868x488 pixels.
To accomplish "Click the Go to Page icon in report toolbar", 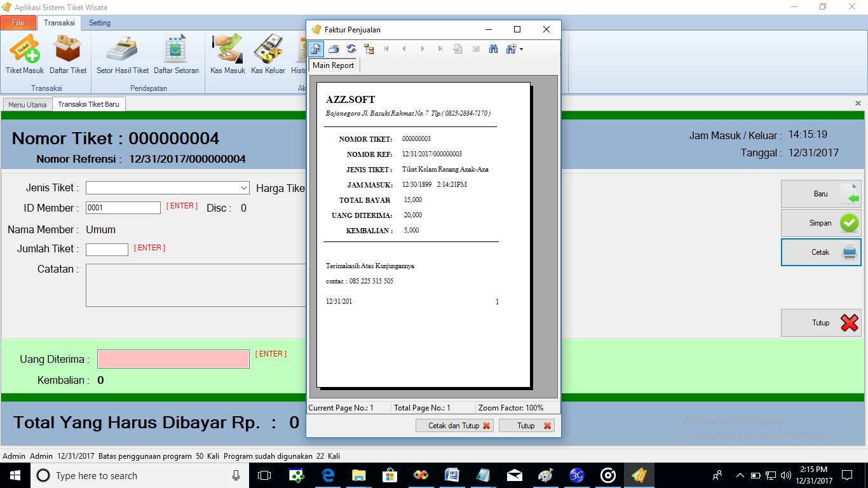I will click(458, 49).
